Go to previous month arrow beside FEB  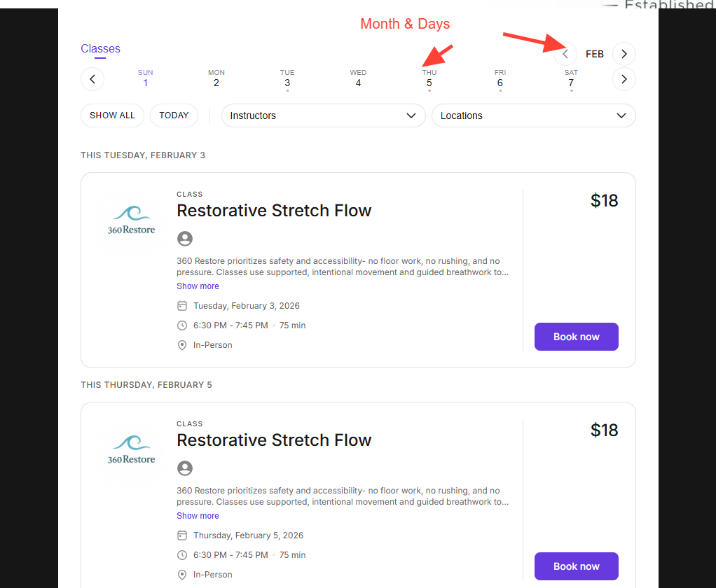[x=565, y=54]
